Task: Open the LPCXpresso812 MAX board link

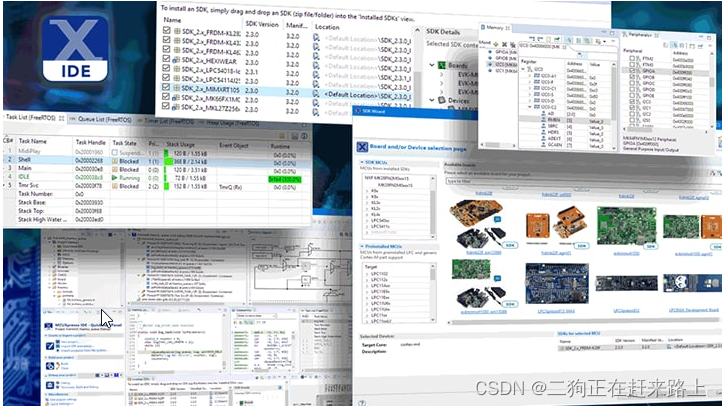Action: (556, 311)
